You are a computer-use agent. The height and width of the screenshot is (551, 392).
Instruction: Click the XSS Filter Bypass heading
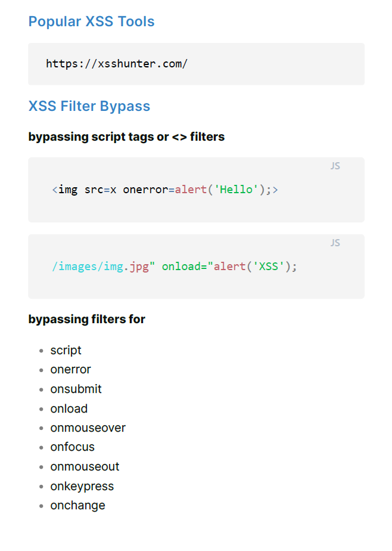click(89, 106)
